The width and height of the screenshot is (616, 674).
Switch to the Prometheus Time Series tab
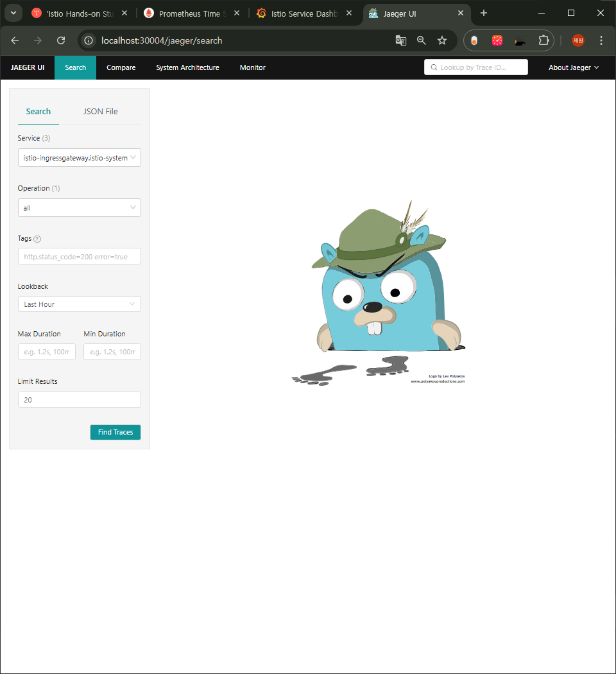click(193, 13)
